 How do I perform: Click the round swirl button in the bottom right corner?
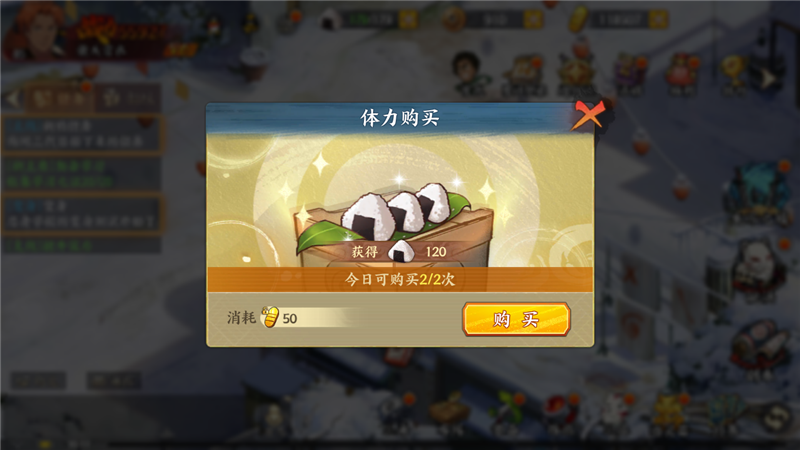point(777,417)
